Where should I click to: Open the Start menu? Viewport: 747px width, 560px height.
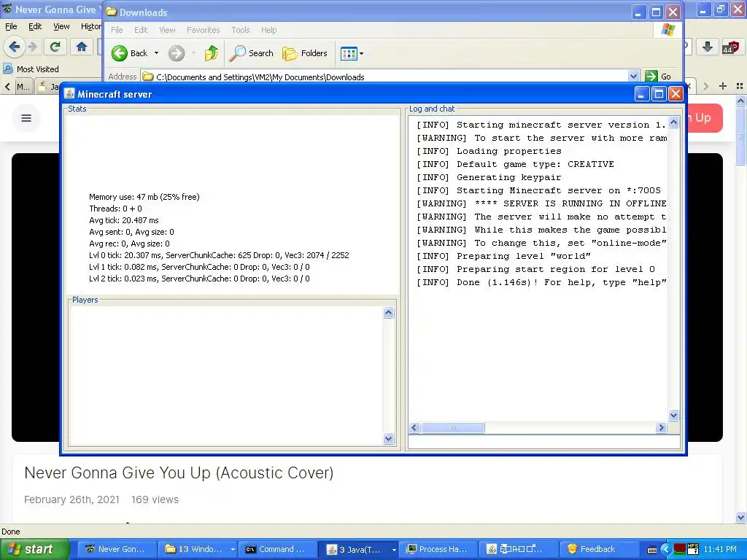(x=34, y=549)
